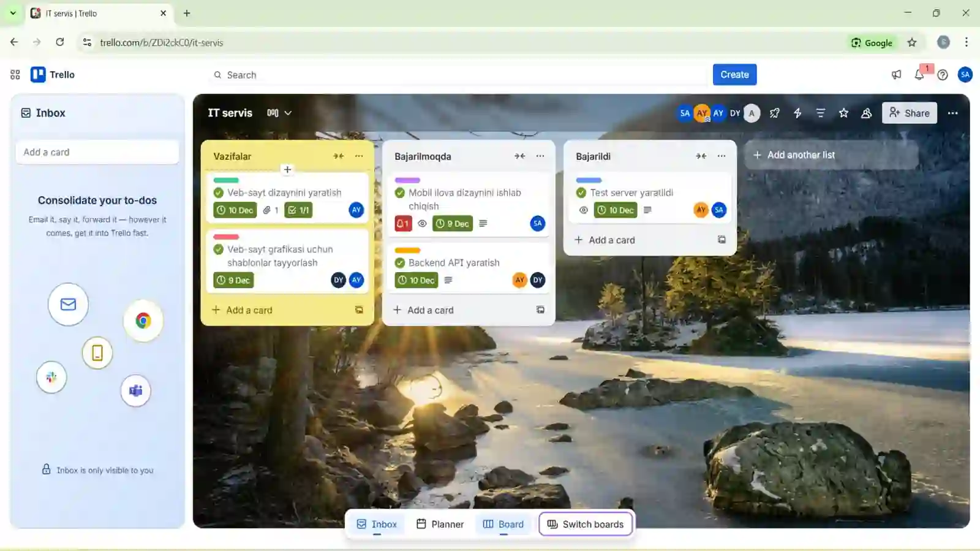Star the IT servis board
The width and height of the screenshot is (980, 551).
pos(843,113)
